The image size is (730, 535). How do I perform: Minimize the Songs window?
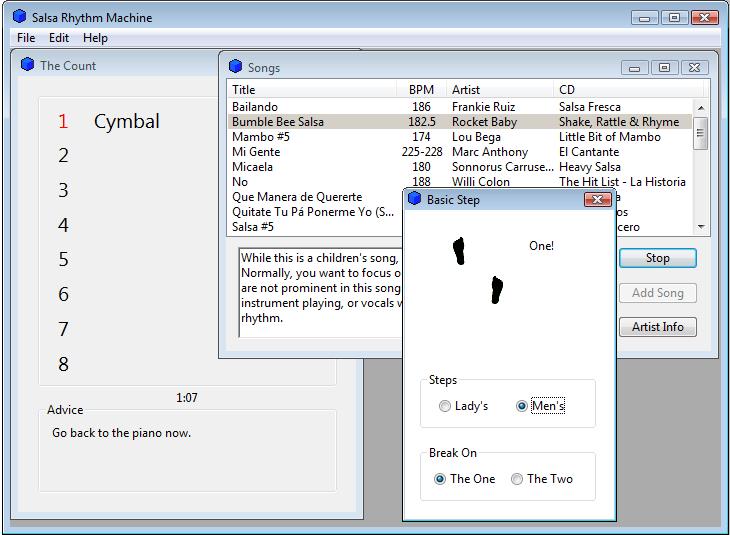point(635,67)
